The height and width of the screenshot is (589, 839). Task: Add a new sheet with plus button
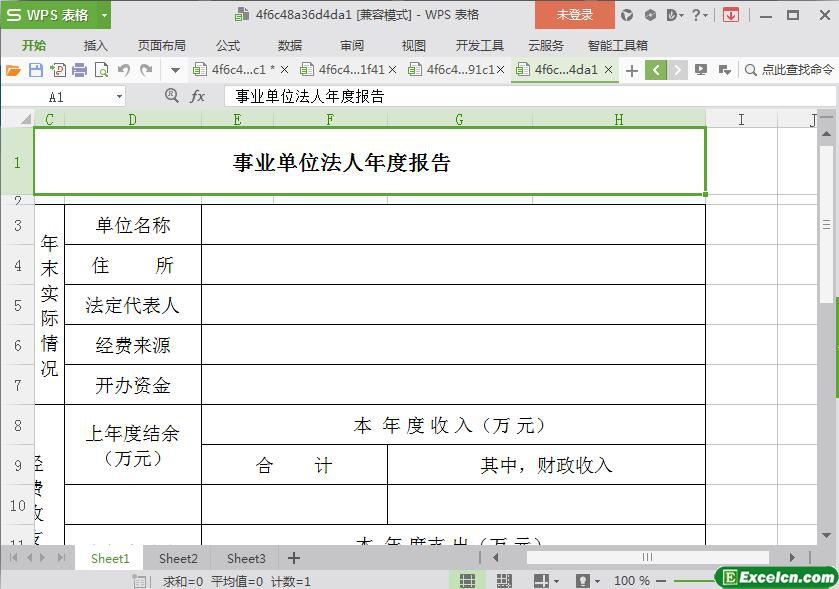(294, 559)
